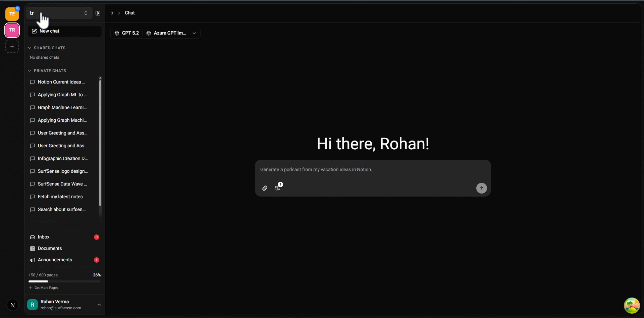Add a new workspace with plus icon

[12, 46]
